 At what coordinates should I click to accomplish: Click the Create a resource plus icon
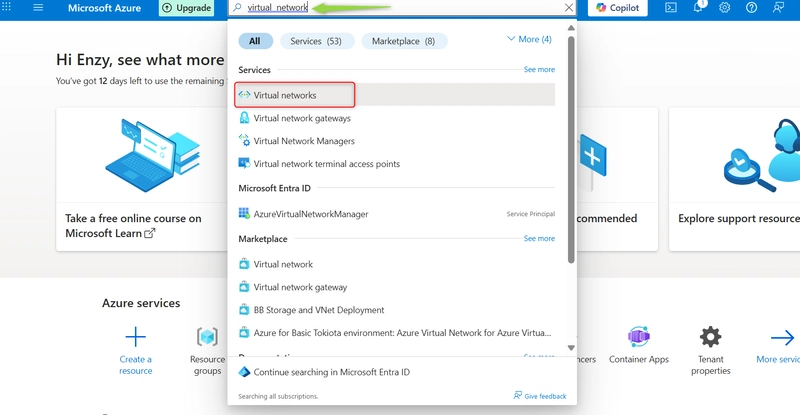[x=135, y=337]
